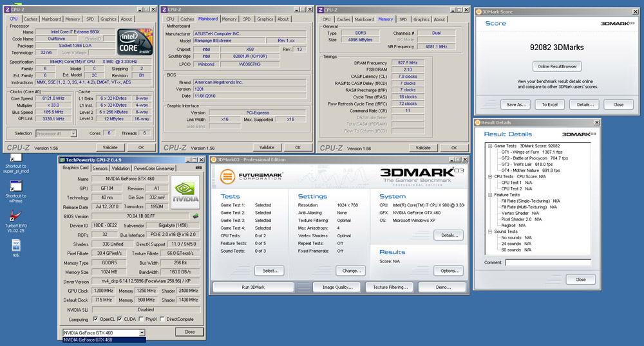Click Details... in the 3DMark Score window
Screen dimensions: 644x346
pos(585,105)
